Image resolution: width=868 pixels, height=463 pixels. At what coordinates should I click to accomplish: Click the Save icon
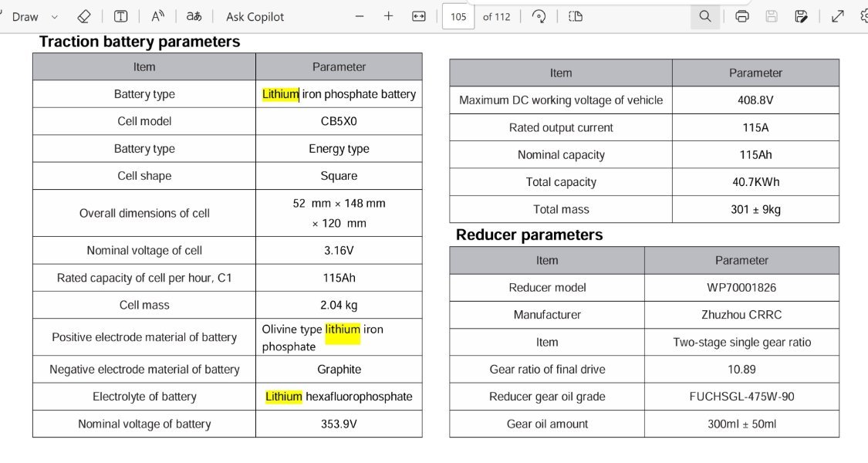772,17
